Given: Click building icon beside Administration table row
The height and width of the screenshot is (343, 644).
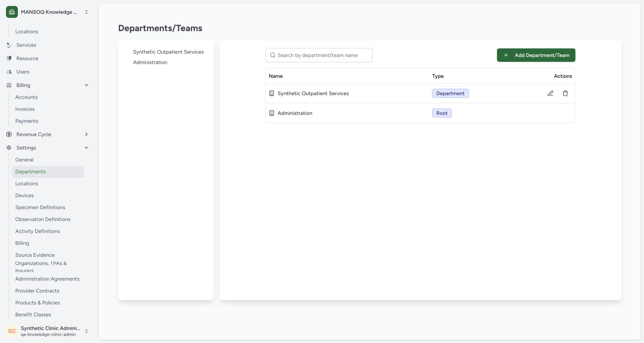Looking at the screenshot, I should [272, 113].
